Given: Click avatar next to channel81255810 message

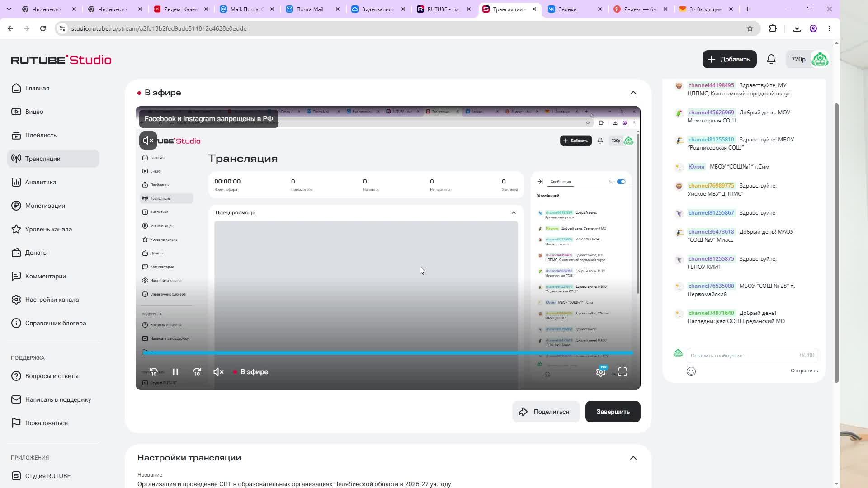Looking at the screenshot, I should [x=679, y=141].
